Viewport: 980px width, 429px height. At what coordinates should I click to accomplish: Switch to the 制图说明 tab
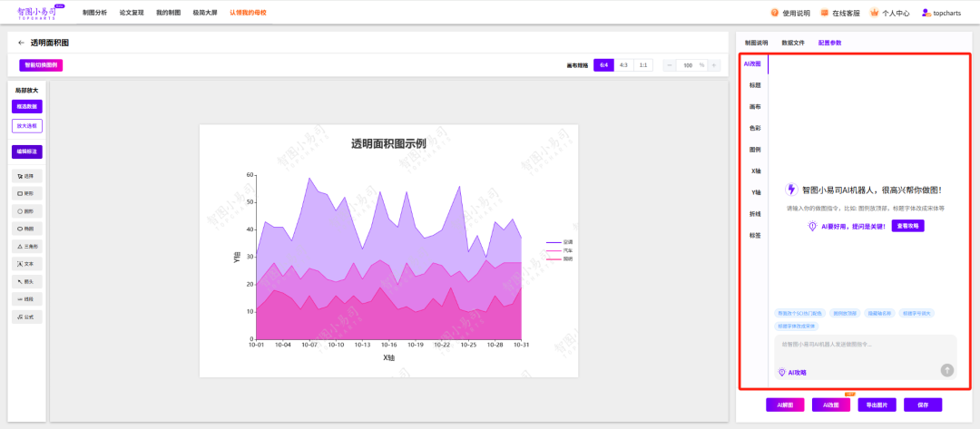(x=756, y=44)
